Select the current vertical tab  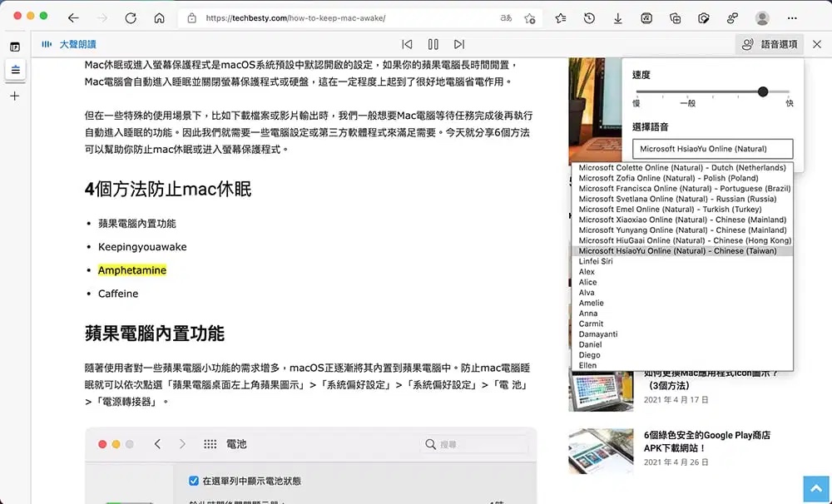point(15,70)
